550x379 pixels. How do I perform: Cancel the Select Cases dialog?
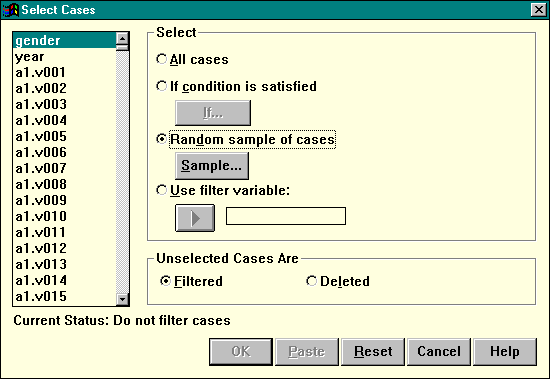click(439, 352)
